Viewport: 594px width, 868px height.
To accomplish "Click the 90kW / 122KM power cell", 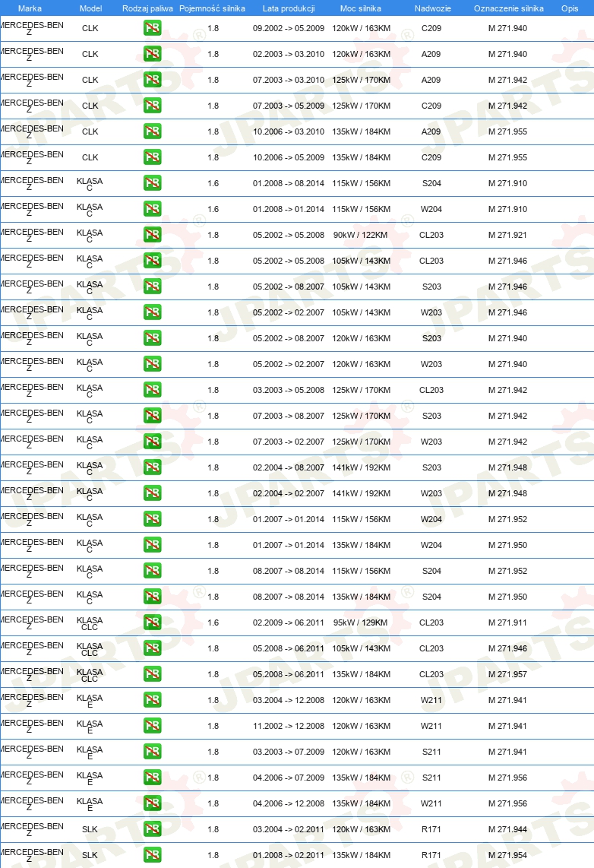I will [x=361, y=235].
